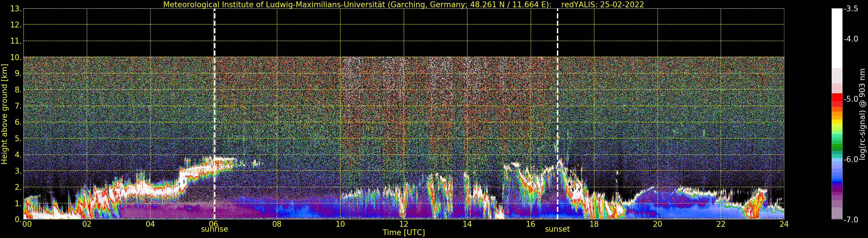Click the '10' tick on the time axis
The height and width of the screenshot is (238, 868).
click(x=340, y=224)
